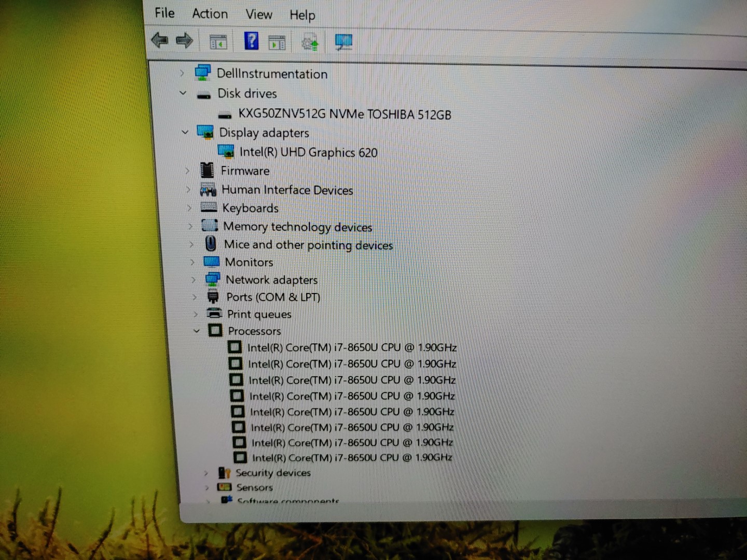This screenshot has width=747, height=560.
Task: Expand the Monitors node
Action: click(x=192, y=262)
